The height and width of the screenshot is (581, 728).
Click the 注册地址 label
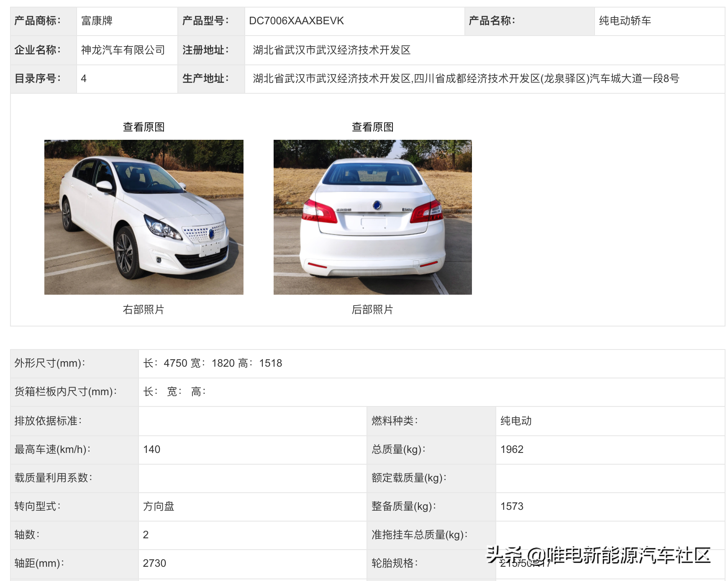(205, 50)
